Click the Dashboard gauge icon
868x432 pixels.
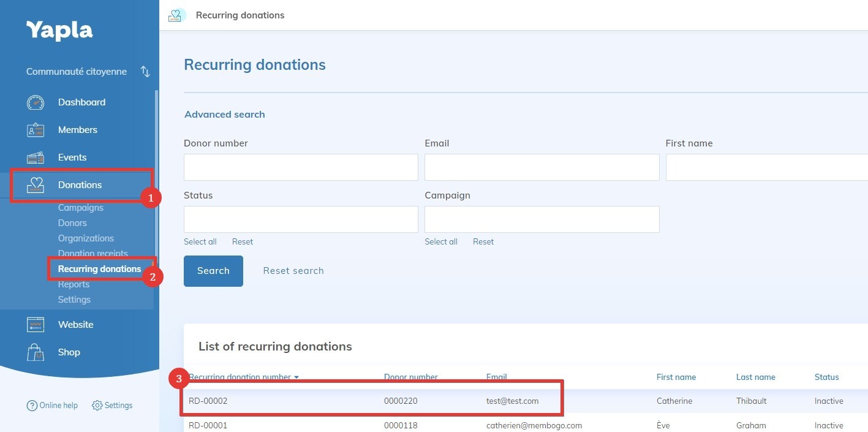36,102
